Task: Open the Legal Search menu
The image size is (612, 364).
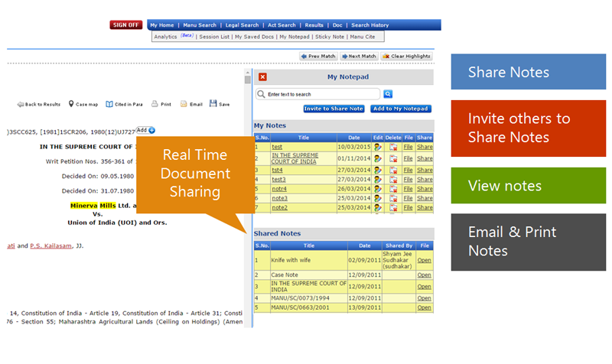Action: coord(242,25)
